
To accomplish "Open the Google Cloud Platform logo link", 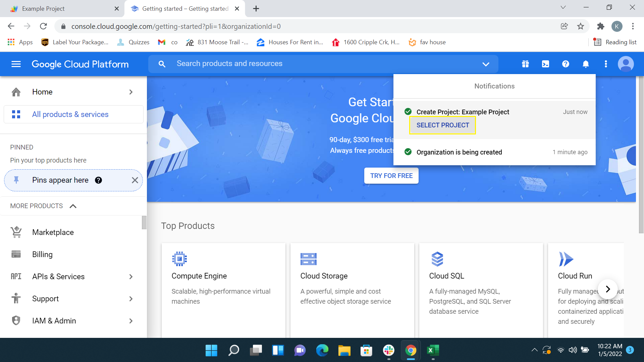I will 80,64.
